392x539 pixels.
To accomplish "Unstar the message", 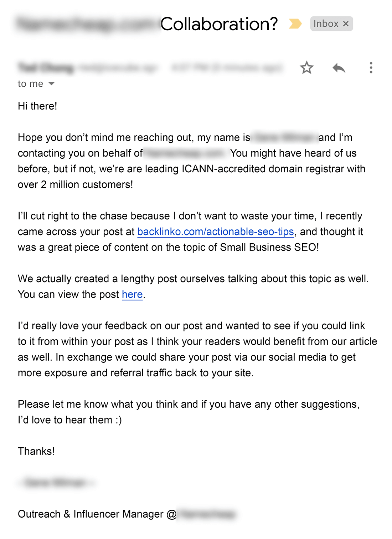I will coord(306,68).
